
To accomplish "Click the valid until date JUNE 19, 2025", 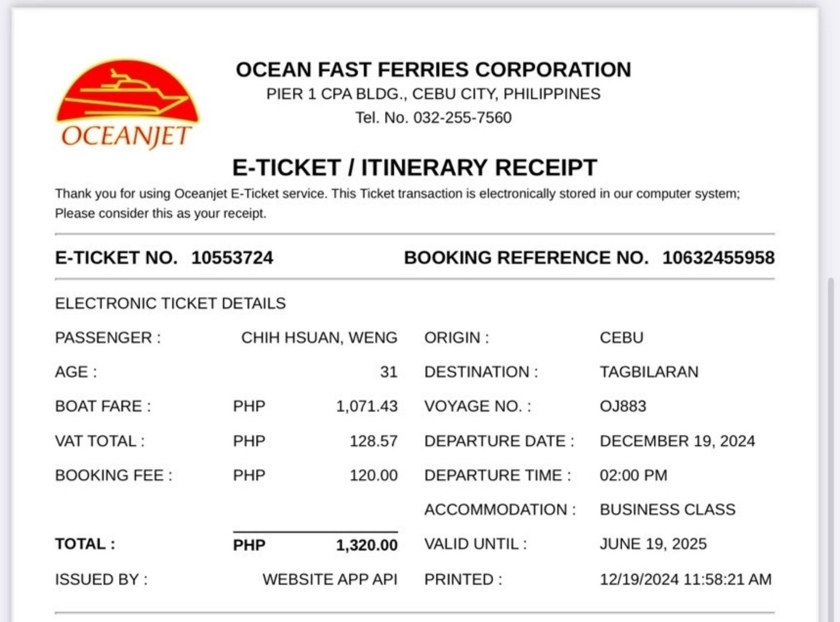I will [653, 544].
